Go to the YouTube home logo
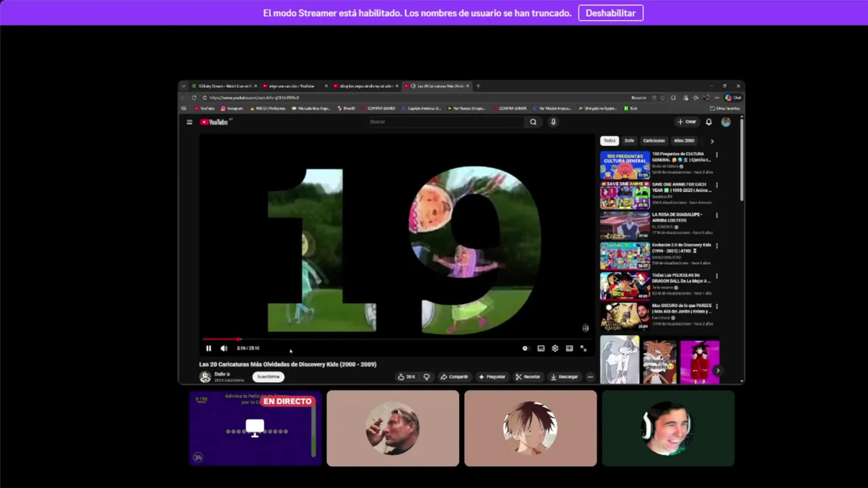The image size is (868, 488). click(214, 122)
